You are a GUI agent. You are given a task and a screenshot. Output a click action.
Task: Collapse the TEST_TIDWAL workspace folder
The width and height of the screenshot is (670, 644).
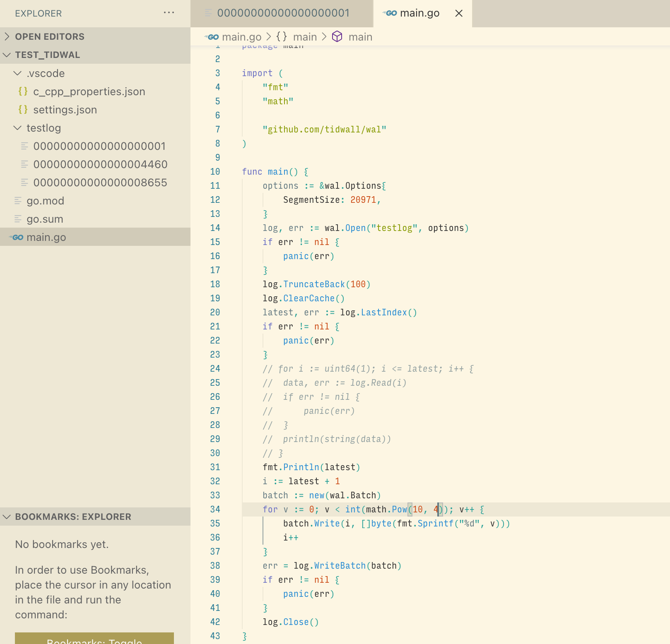[x=7, y=55]
